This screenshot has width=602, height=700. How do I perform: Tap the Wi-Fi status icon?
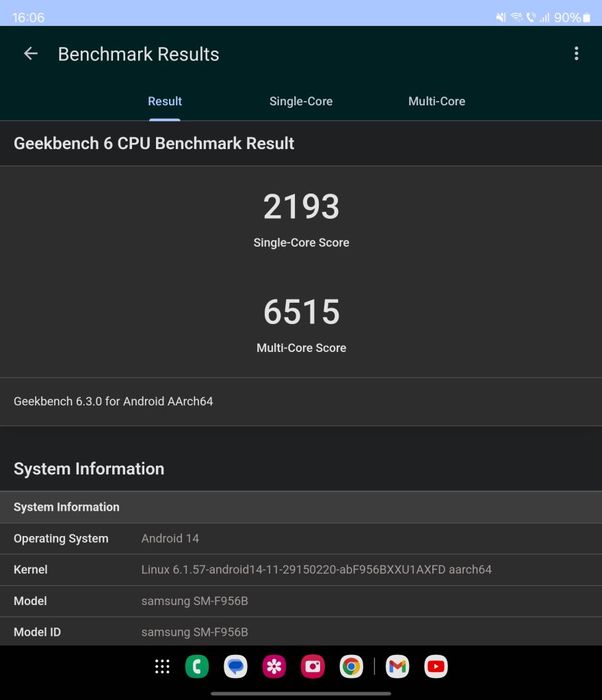click(516, 17)
